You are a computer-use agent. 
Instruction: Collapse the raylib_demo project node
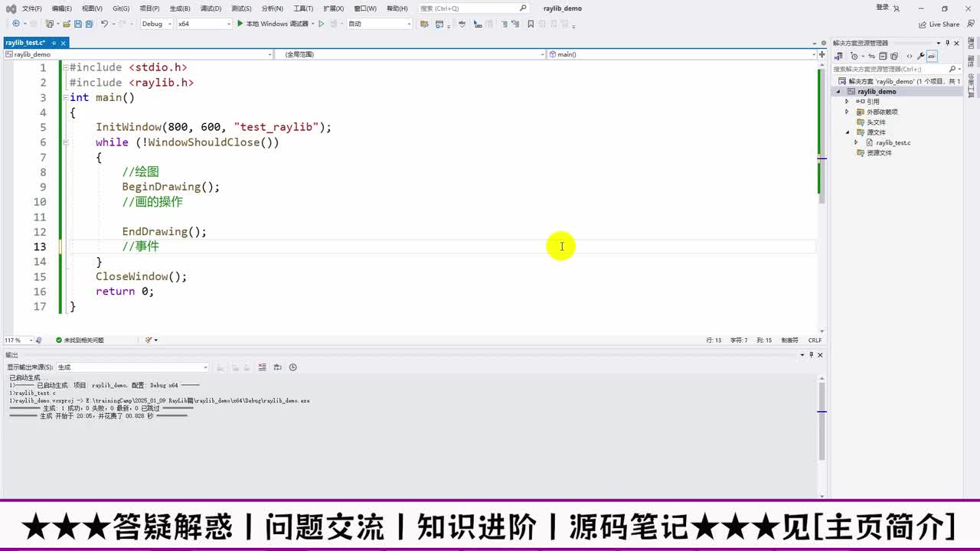pos(838,92)
